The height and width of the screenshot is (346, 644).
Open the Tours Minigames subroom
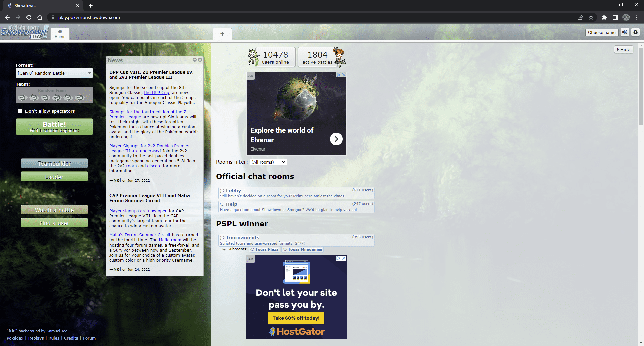click(x=303, y=249)
